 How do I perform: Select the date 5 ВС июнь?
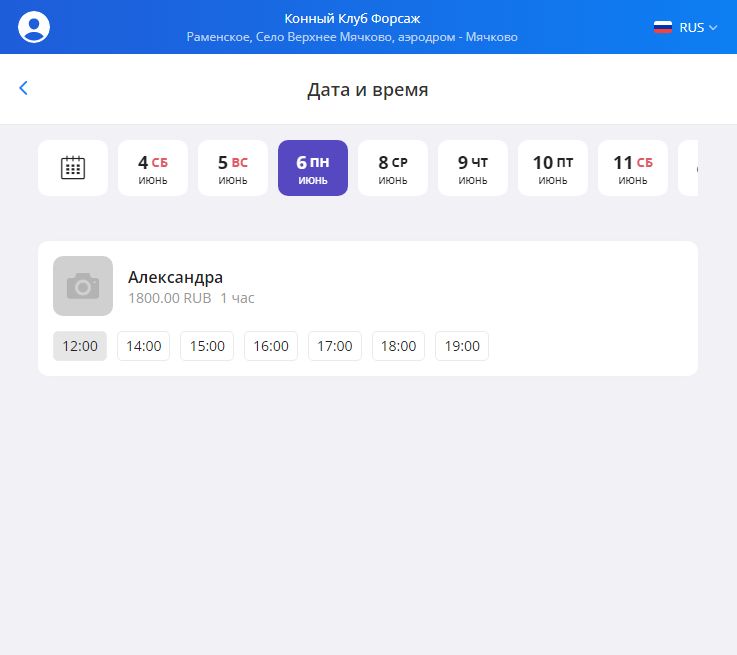pos(233,168)
